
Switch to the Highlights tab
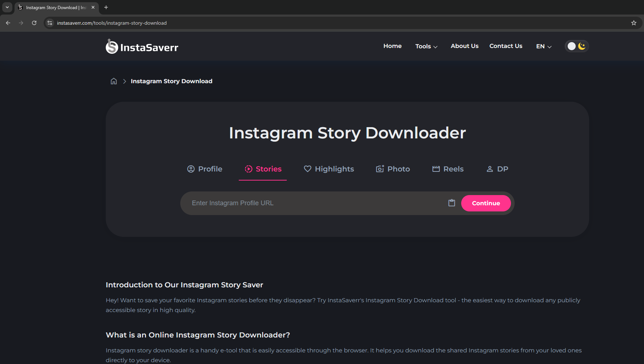pyautogui.click(x=329, y=169)
